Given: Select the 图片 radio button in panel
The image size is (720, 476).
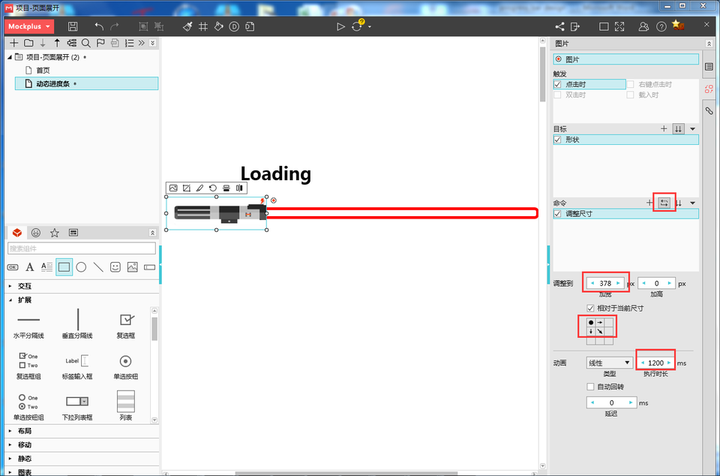Looking at the screenshot, I should 558,59.
